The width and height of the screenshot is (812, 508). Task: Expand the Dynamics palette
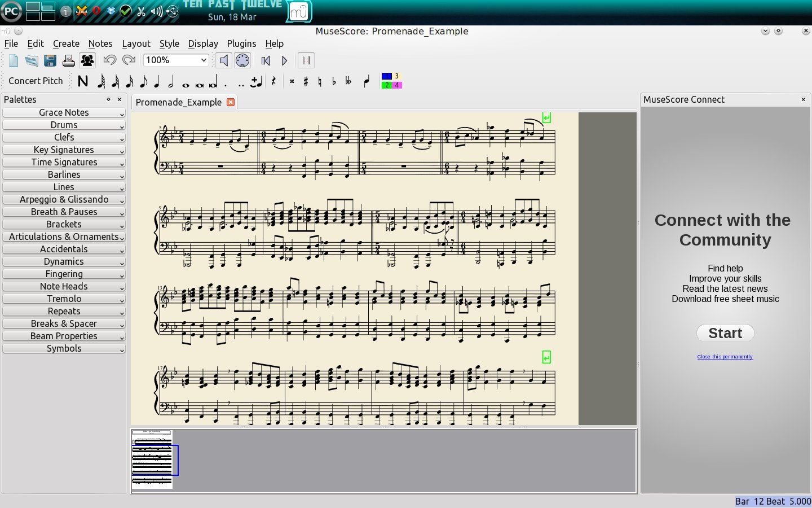64,262
